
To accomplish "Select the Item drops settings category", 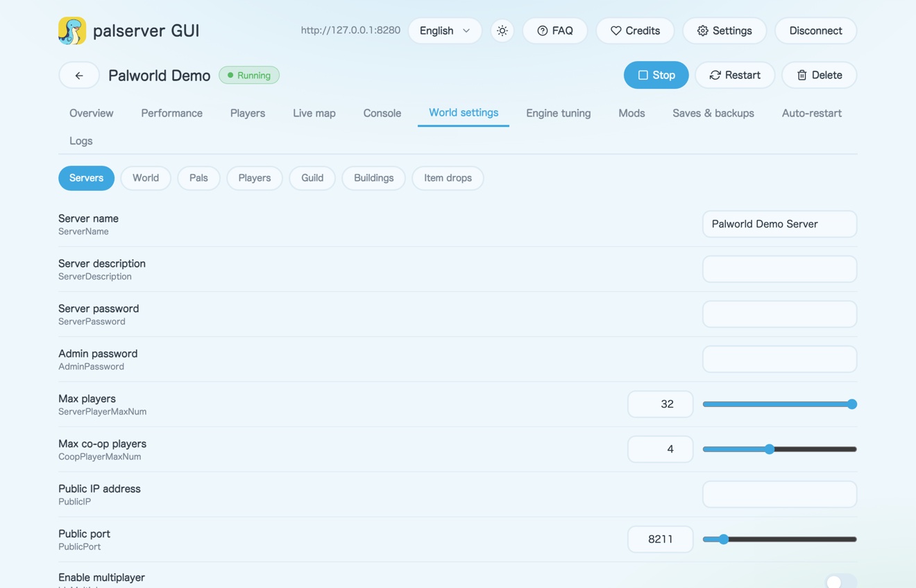I will (x=448, y=178).
